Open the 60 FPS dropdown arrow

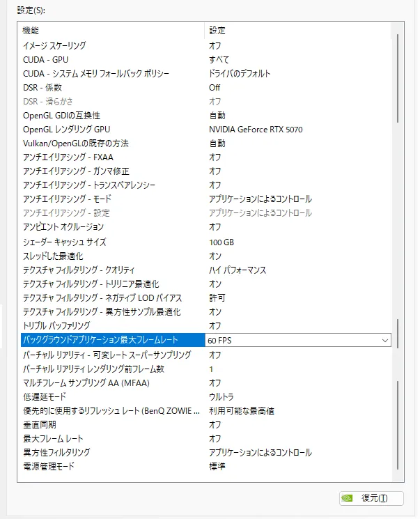(384, 340)
